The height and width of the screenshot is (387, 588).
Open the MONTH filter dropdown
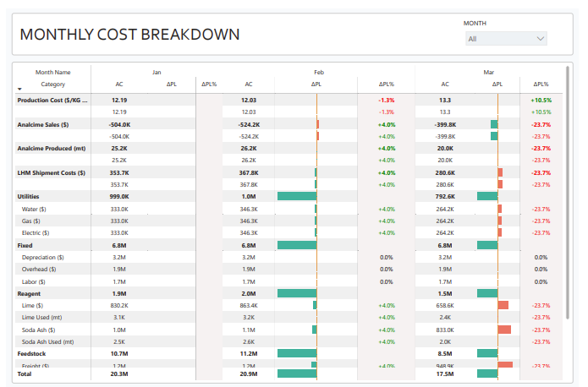coord(506,39)
